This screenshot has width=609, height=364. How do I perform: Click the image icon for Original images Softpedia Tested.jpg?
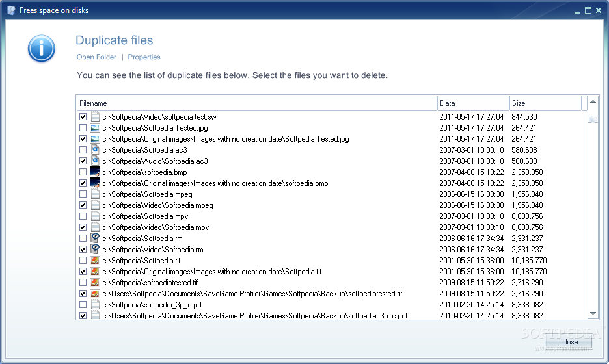click(x=95, y=139)
